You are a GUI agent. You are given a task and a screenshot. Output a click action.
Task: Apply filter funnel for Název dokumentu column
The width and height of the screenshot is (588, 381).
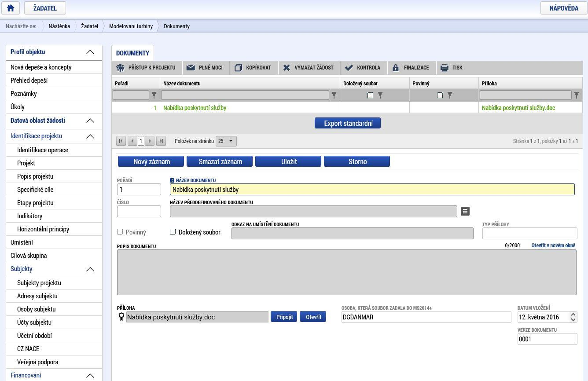pyautogui.click(x=334, y=95)
